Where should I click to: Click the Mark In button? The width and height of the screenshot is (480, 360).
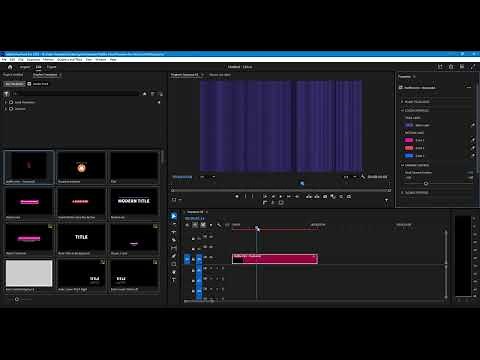pos(245,196)
